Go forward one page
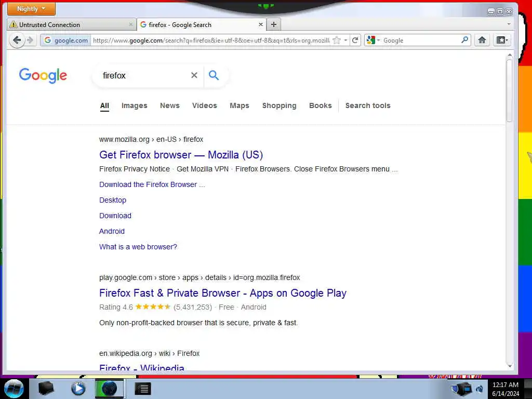 pyautogui.click(x=30, y=41)
